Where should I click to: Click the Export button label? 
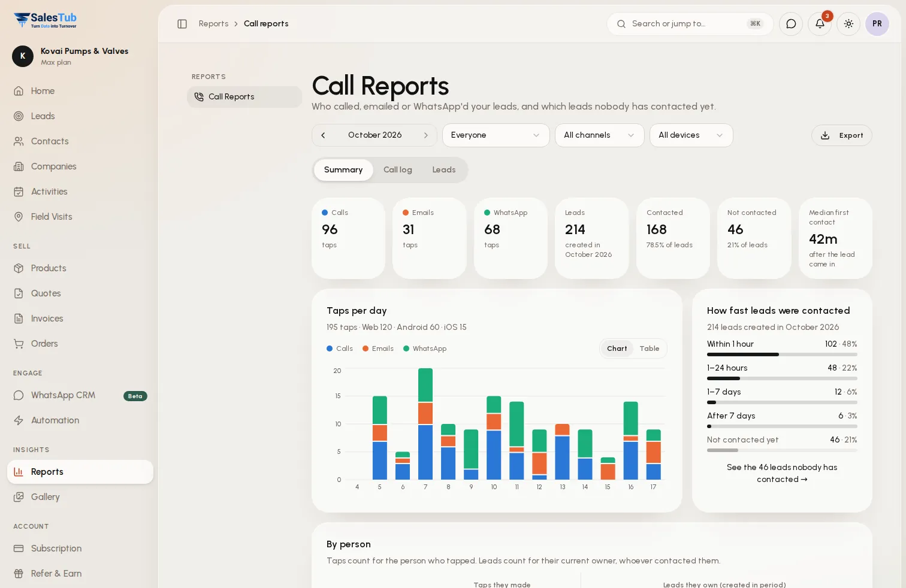click(x=851, y=136)
